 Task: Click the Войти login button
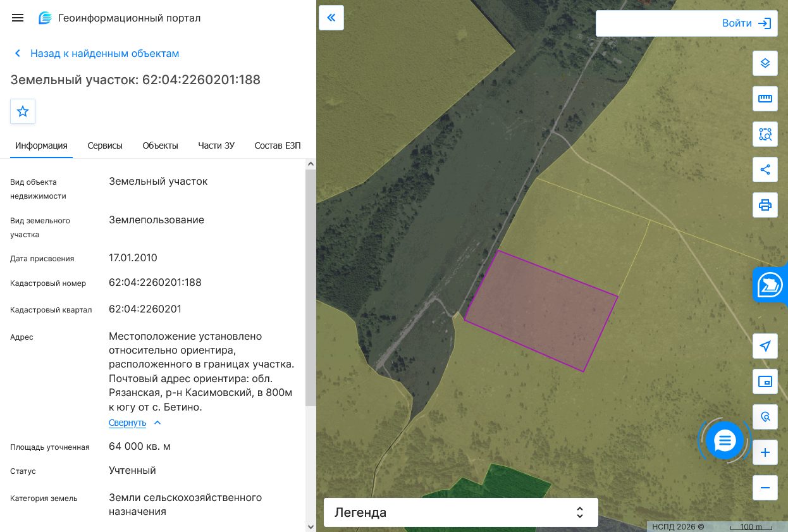[748, 23]
